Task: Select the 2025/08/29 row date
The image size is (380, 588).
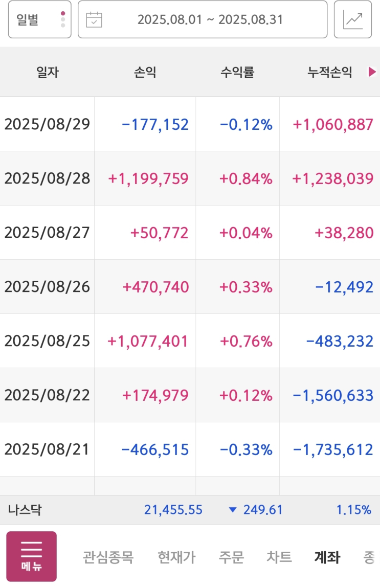Action: point(47,124)
